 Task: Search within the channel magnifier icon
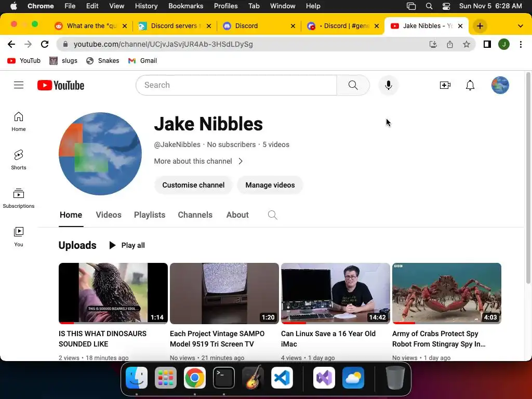(x=272, y=215)
